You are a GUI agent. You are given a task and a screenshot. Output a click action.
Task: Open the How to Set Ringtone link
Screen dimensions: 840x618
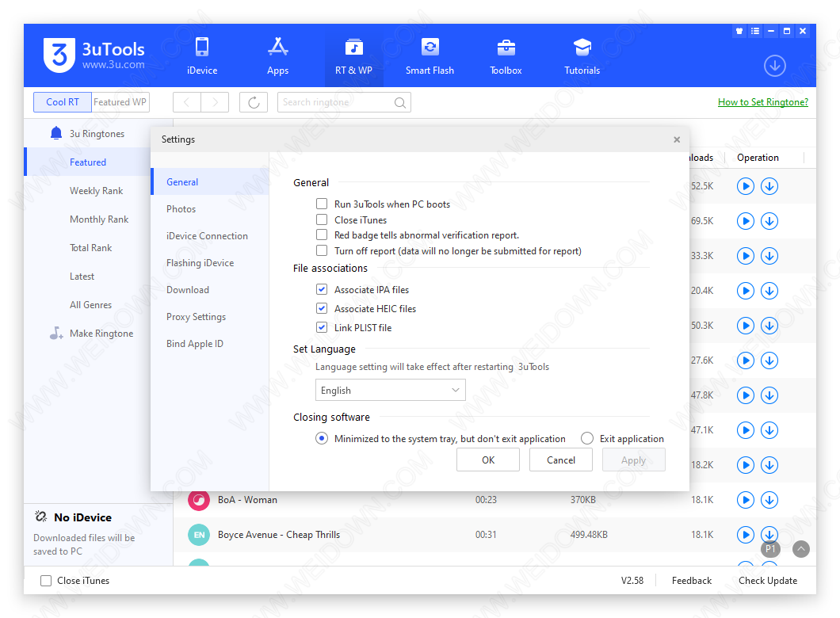[x=763, y=102]
